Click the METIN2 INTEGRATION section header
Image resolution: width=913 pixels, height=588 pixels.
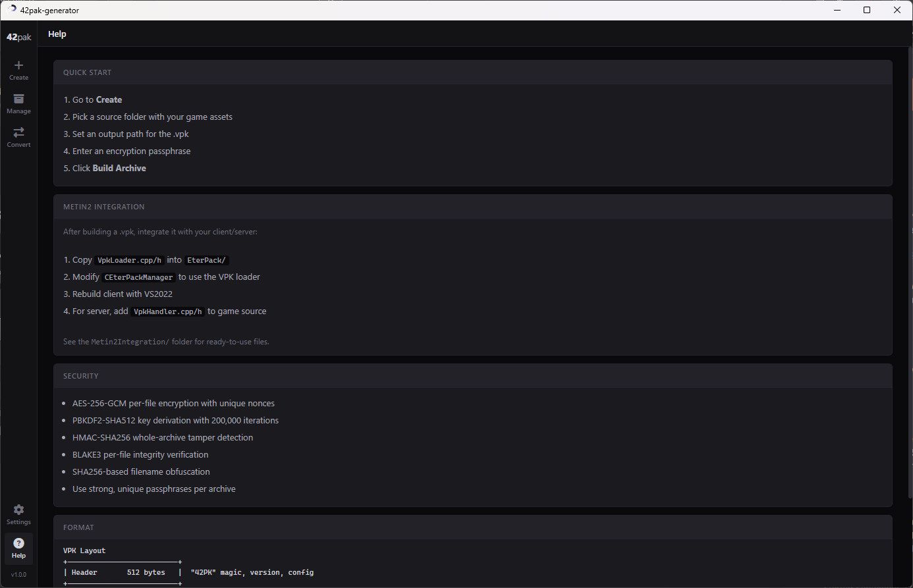click(x=104, y=207)
